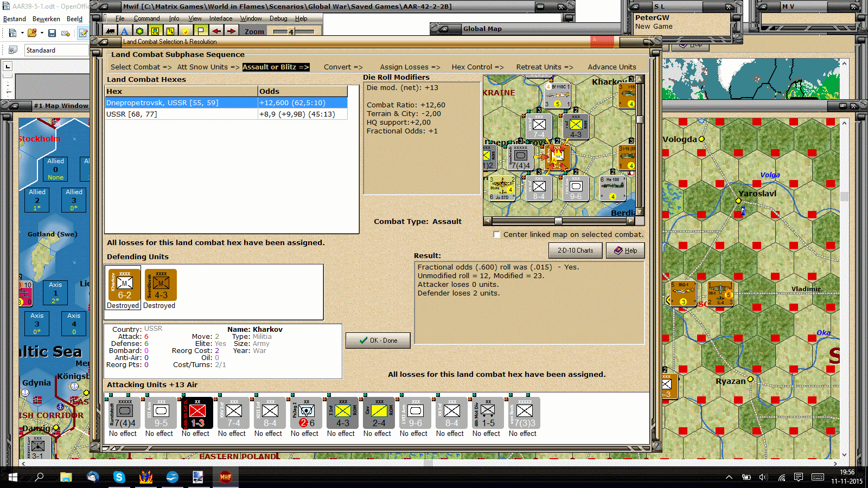Viewport: 868px width, 488px height.
Task: Click the MiG-1 air unit near Vladimir
Action: coord(683,293)
